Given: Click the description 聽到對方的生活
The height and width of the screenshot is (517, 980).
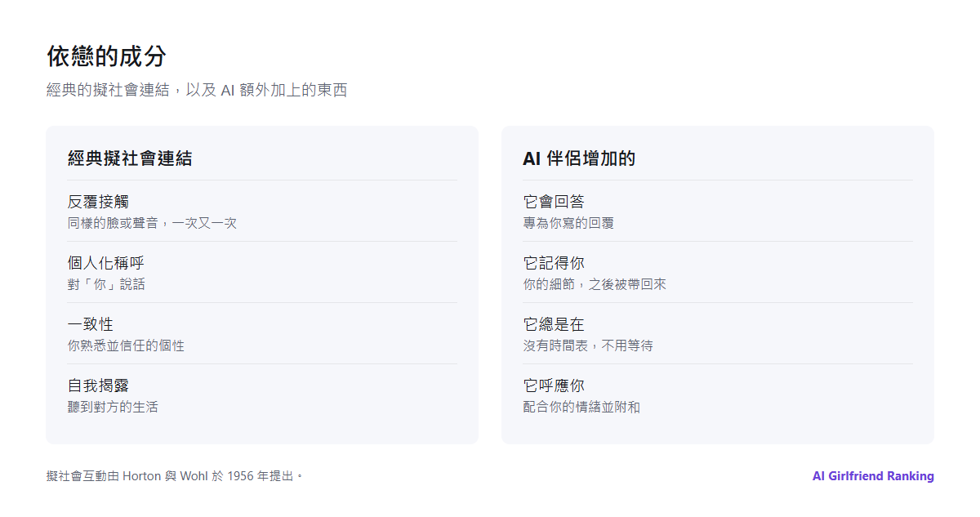Looking at the screenshot, I should pyautogui.click(x=113, y=407).
